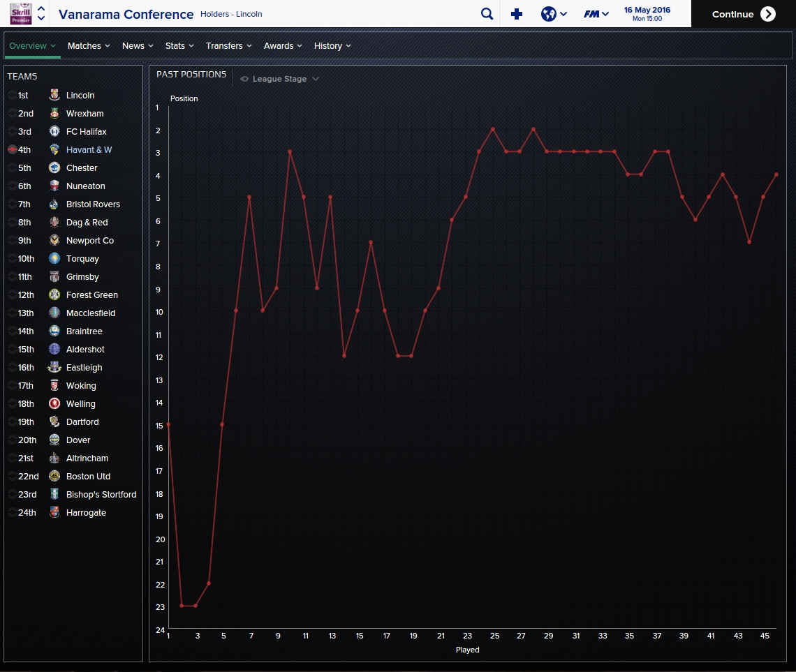Open the News menu

click(138, 45)
